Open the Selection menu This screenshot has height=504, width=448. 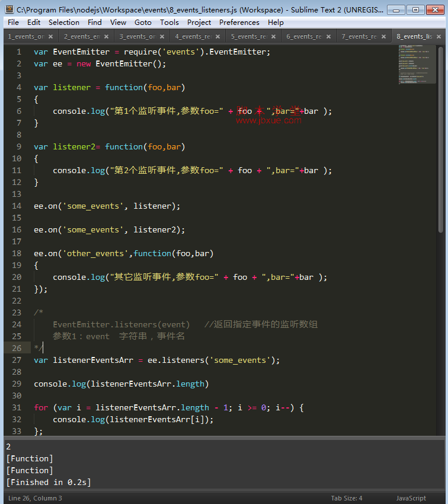pos(64,23)
